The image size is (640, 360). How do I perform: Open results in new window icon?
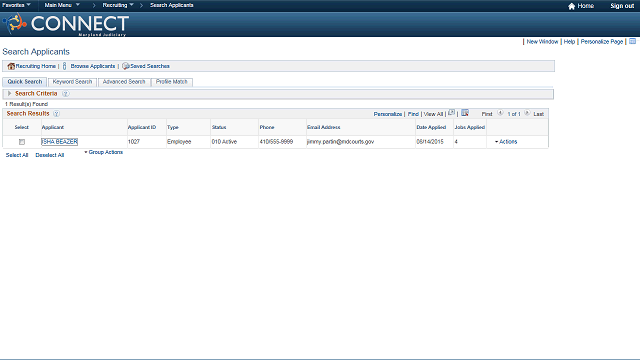click(451, 113)
